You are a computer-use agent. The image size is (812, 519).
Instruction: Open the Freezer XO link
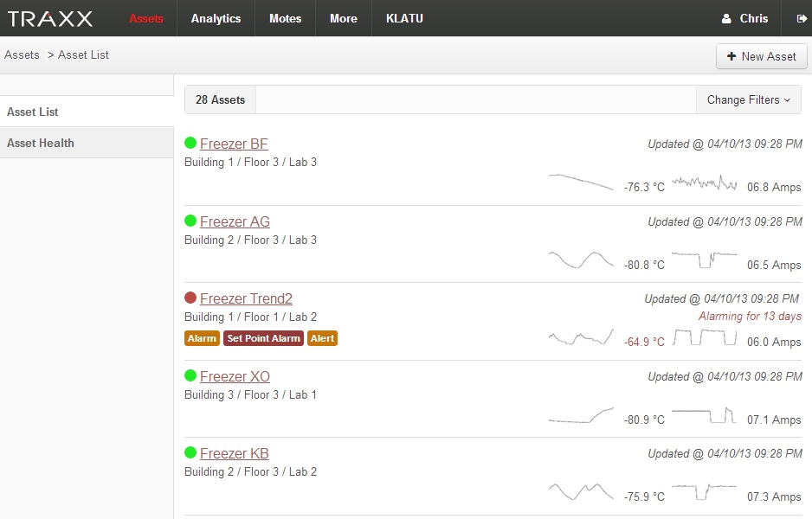[235, 376]
